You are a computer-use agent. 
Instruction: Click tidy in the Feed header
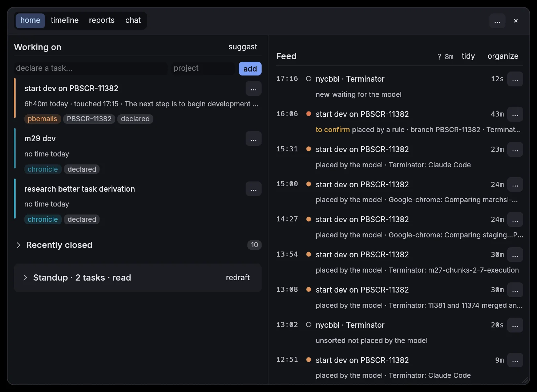(x=468, y=56)
